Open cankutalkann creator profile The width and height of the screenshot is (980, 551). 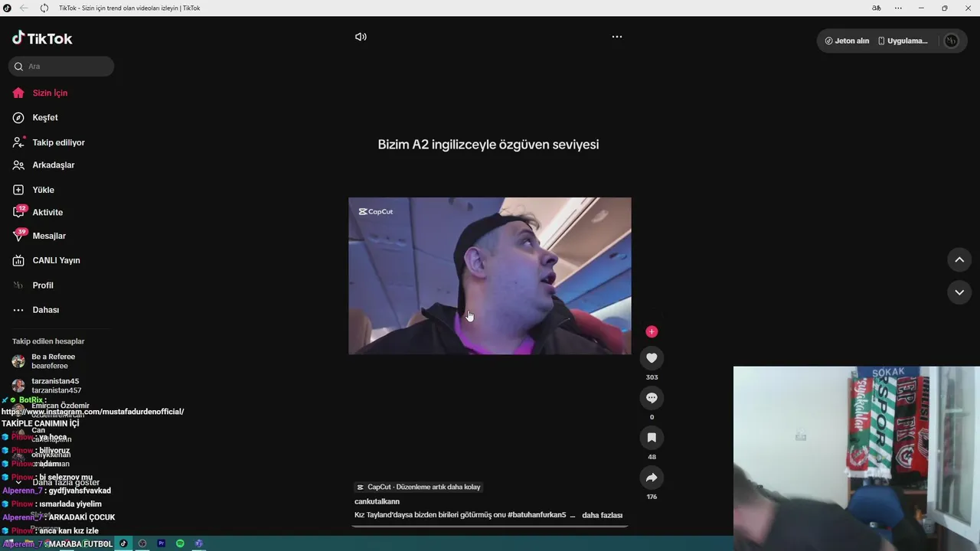[x=377, y=501]
